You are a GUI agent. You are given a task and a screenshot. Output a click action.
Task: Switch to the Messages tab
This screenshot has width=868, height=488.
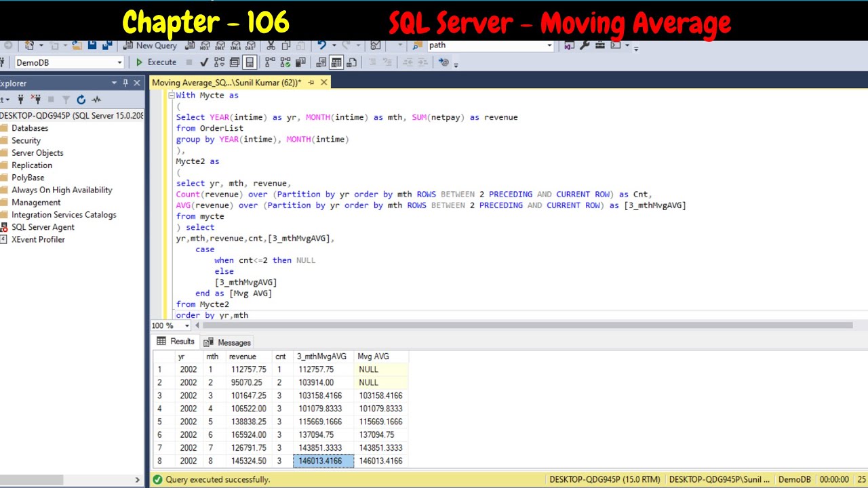coord(227,342)
